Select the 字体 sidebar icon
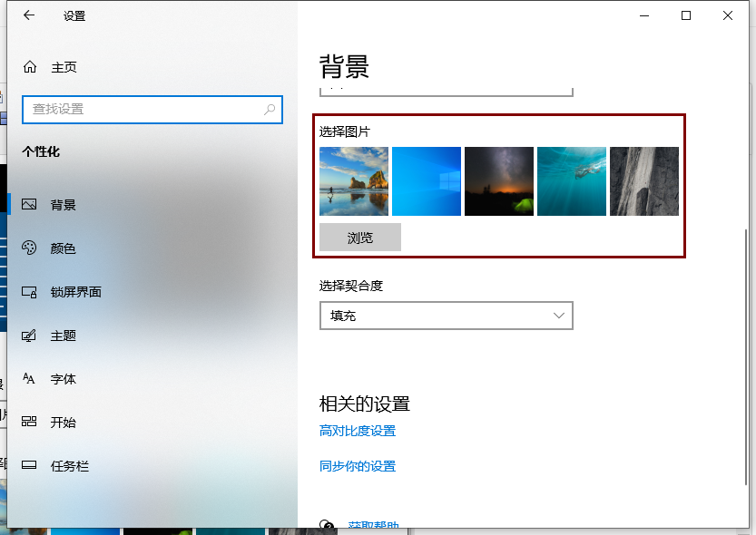This screenshot has width=756, height=535. coord(29,378)
